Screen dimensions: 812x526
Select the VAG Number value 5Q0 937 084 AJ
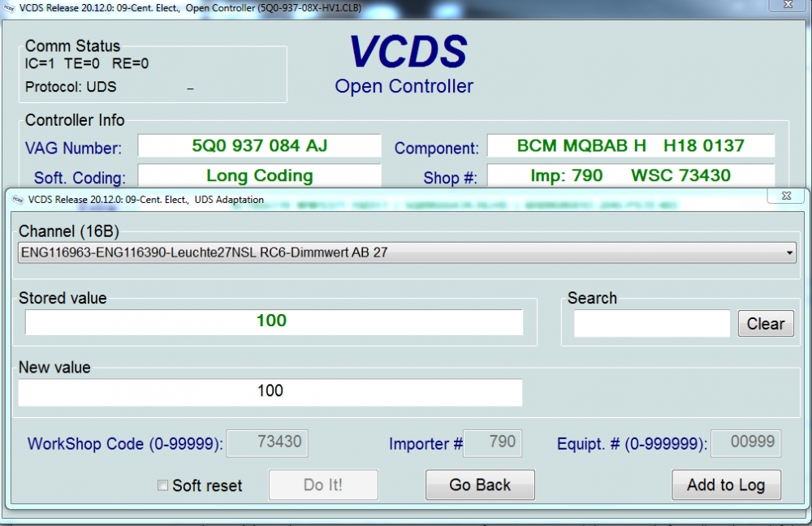260,145
